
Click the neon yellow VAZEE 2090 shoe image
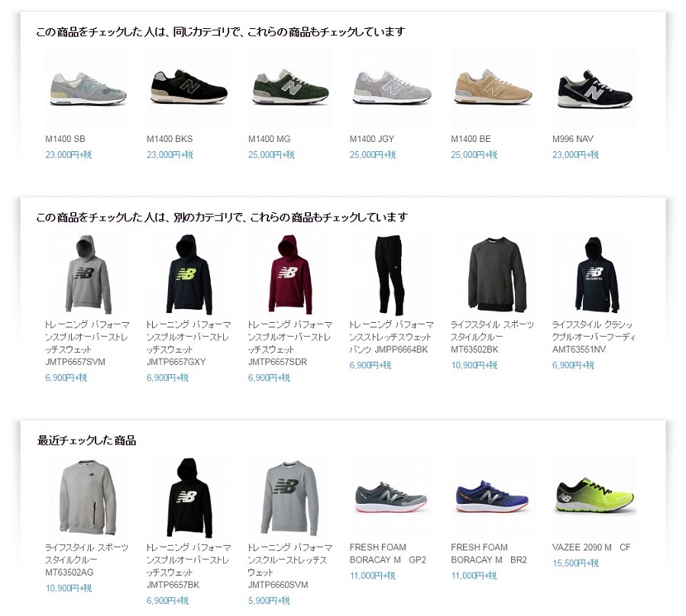[x=594, y=498]
